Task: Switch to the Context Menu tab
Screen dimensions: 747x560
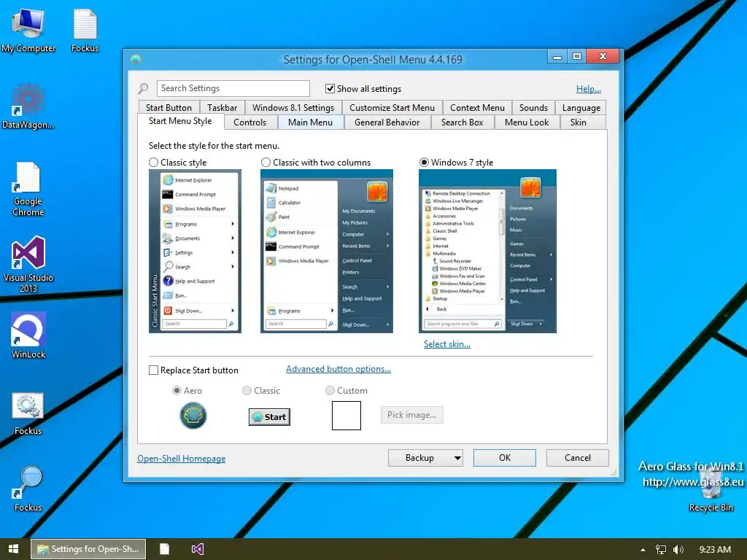Action: coord(477,108)
